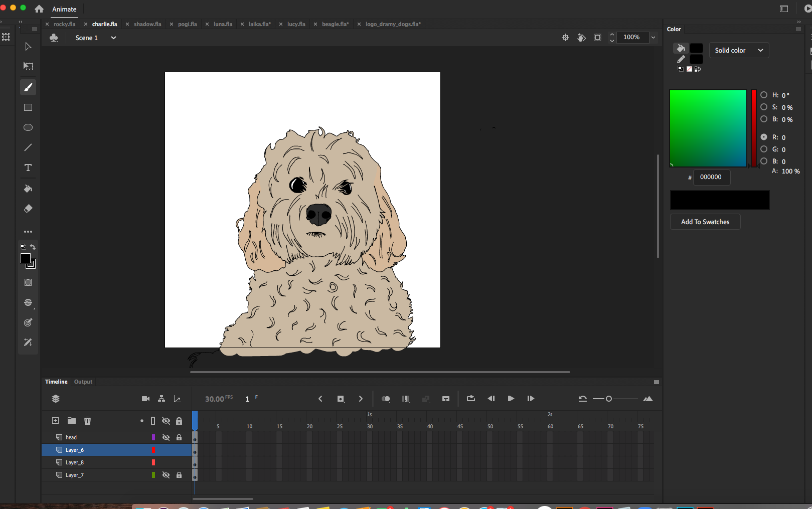The image size is (812, 509).
Task: Toggle visibility of the head layer
Action: click(166, 437)
